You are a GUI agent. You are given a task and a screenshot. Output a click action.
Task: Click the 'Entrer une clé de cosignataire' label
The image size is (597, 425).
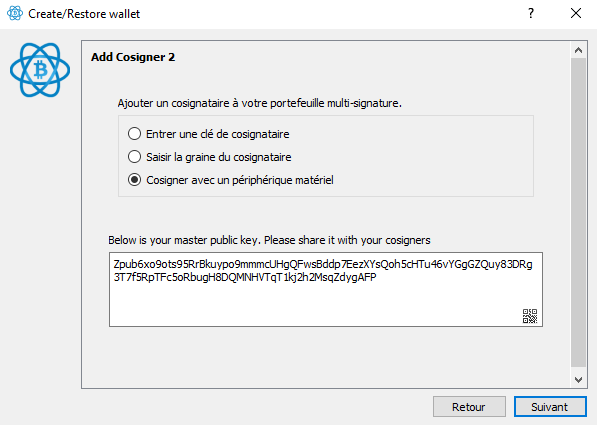(218, 134)
